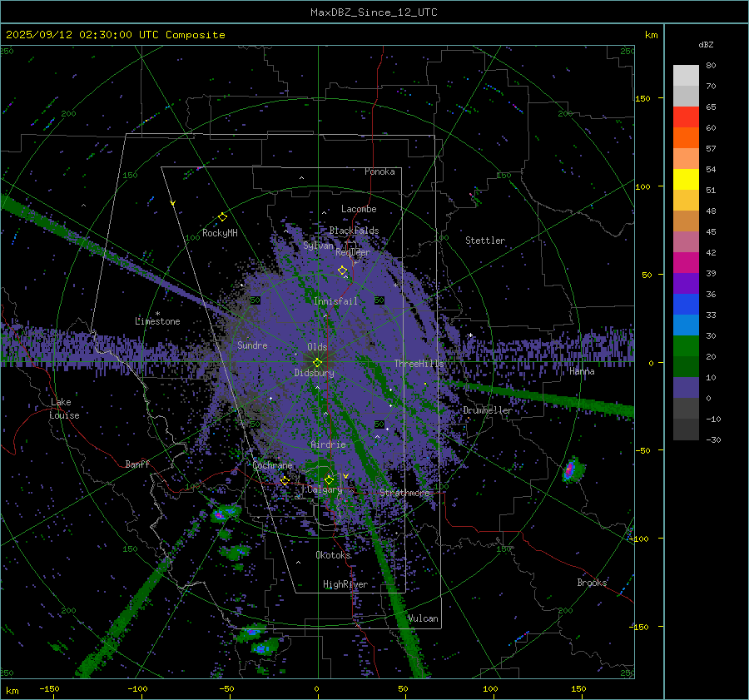Click the RockyMH label
The image size is (749, 700).
pyautogui.click(x=220, y=233)
